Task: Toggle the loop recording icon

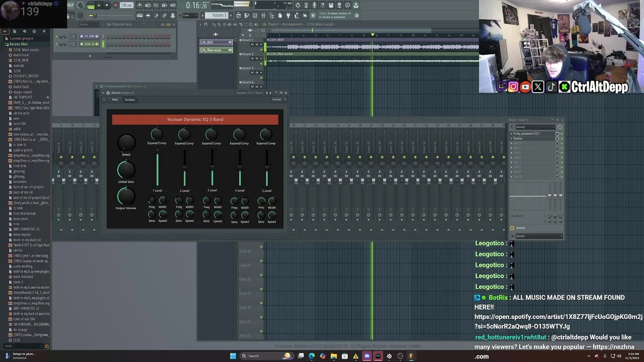Action: [173, 6]
